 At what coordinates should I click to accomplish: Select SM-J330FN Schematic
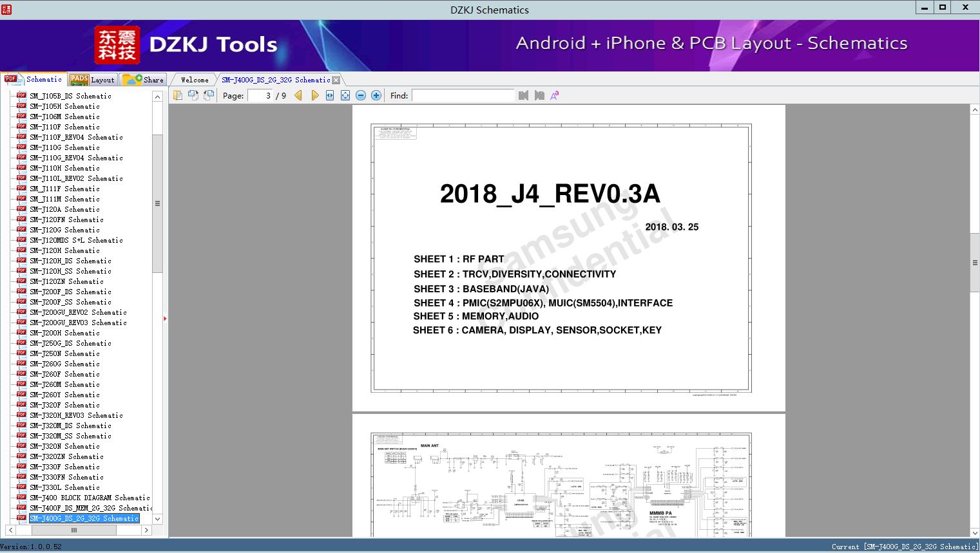pyautogui.click(x=66, y=477)
